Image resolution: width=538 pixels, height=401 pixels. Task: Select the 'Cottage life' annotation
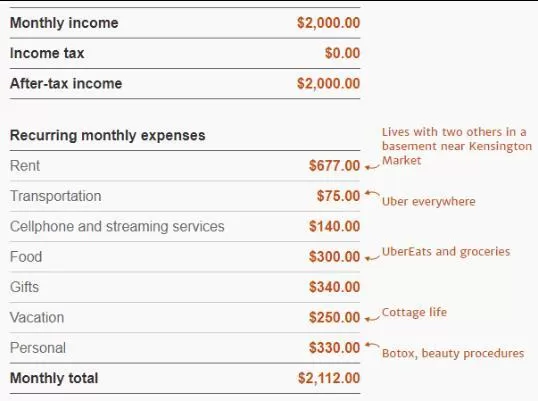(x=414, y=312)
